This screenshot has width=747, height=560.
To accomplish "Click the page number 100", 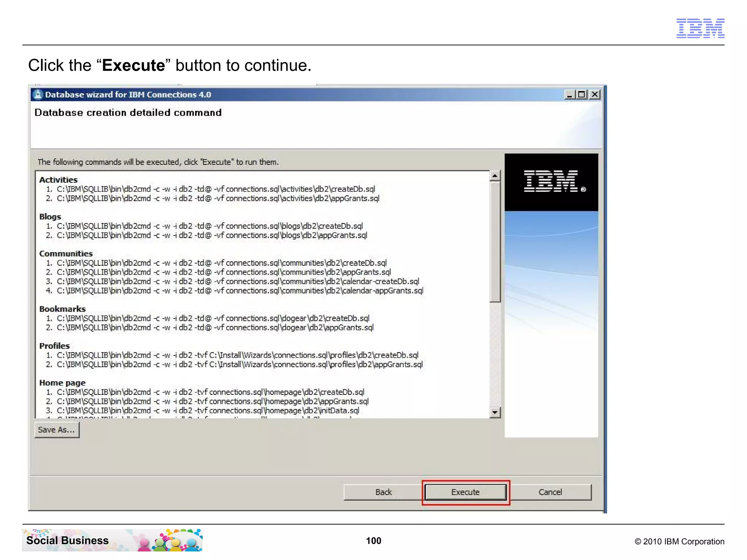I will 373,541.
